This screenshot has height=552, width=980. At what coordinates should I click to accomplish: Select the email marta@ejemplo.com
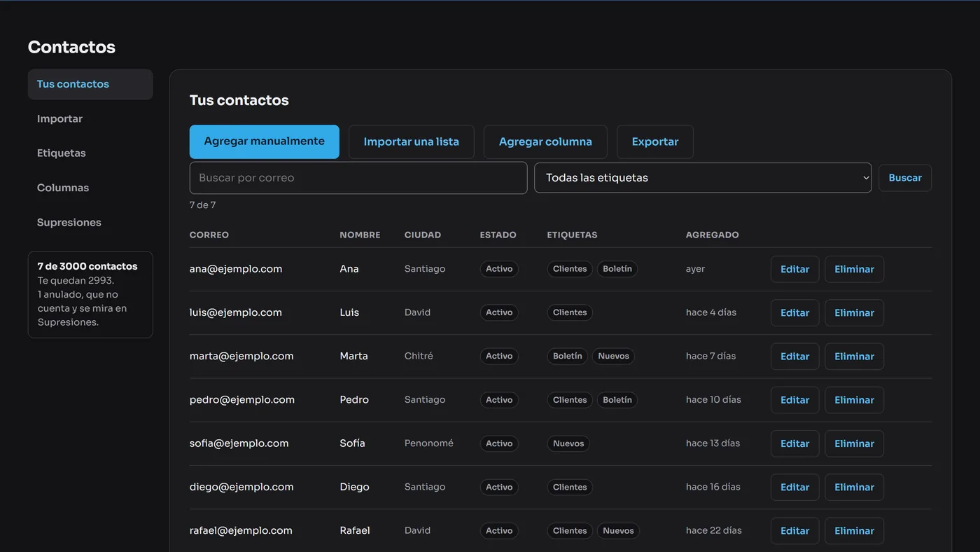coord(241,356)
